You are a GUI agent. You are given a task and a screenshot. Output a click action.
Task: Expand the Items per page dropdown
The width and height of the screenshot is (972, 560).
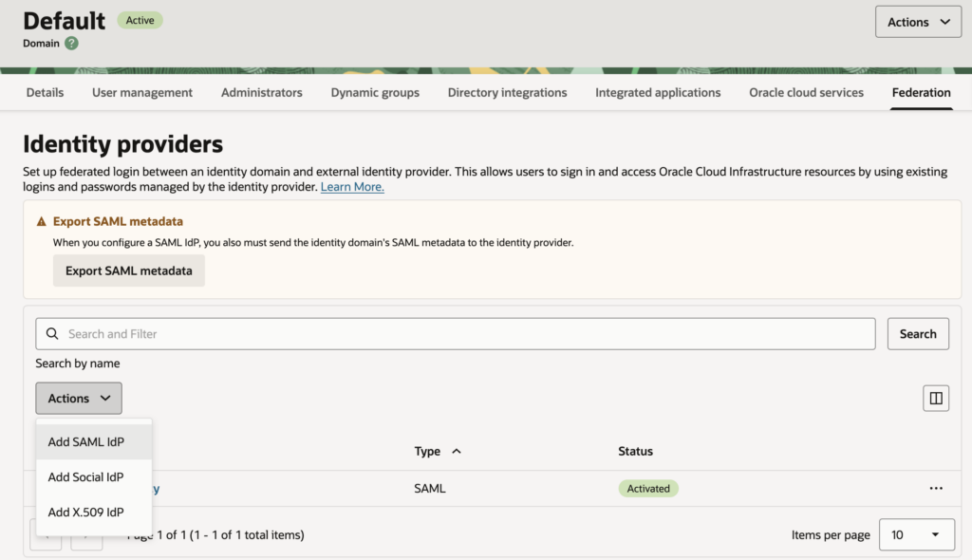[915, 535]
